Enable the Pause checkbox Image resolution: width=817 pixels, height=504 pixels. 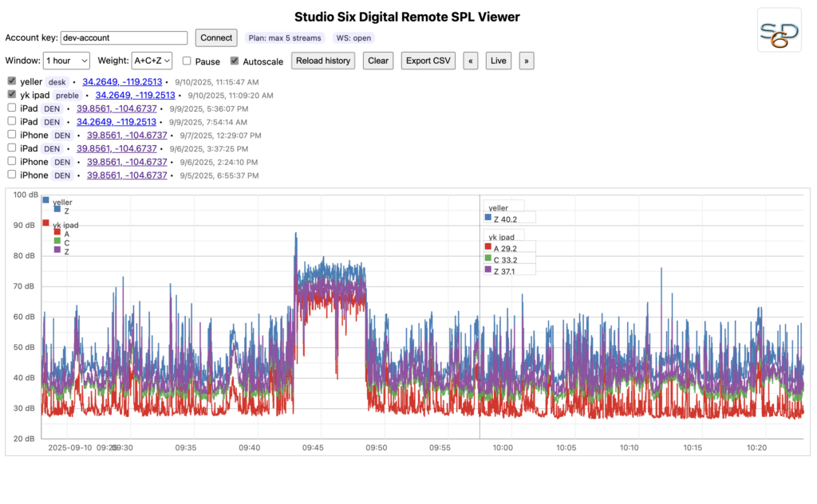pos(187,61)
